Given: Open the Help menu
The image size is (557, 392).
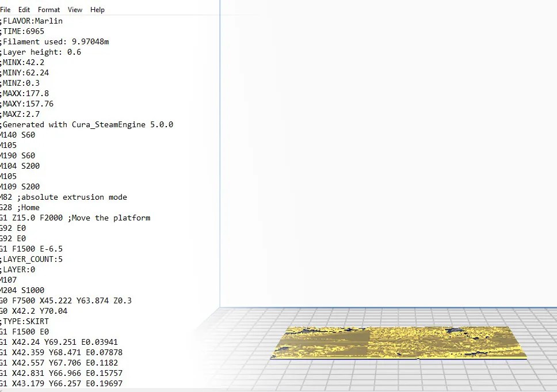Looking at the screenshot, I should pyautogui.click(x=97, y=9).
